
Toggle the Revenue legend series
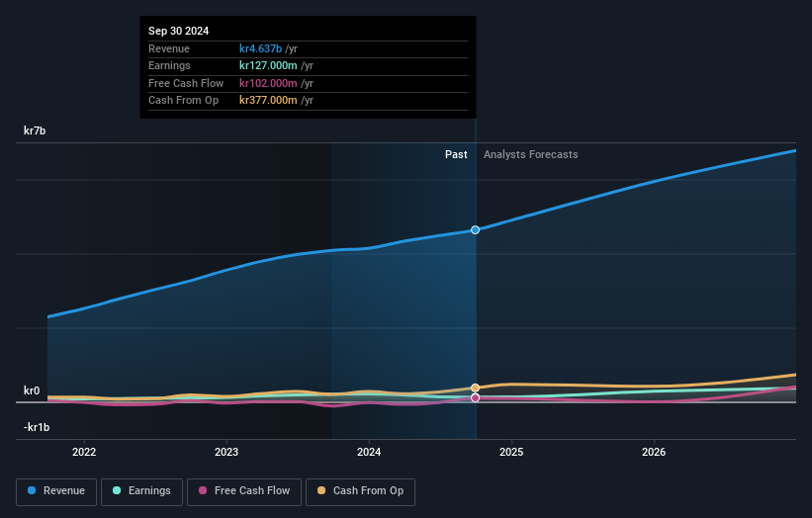pos(56,491)
